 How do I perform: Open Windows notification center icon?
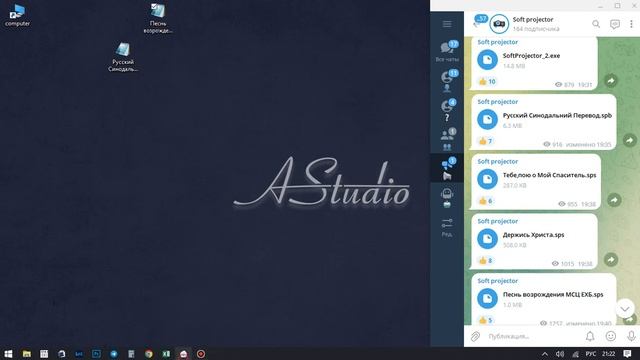[x=627, y=354]
